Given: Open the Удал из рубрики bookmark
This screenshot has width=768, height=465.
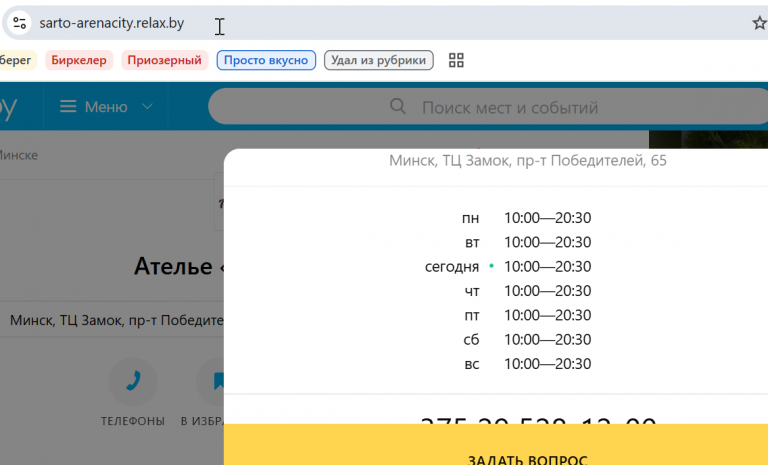Looking at the screenshot, I should click(379, 60).
